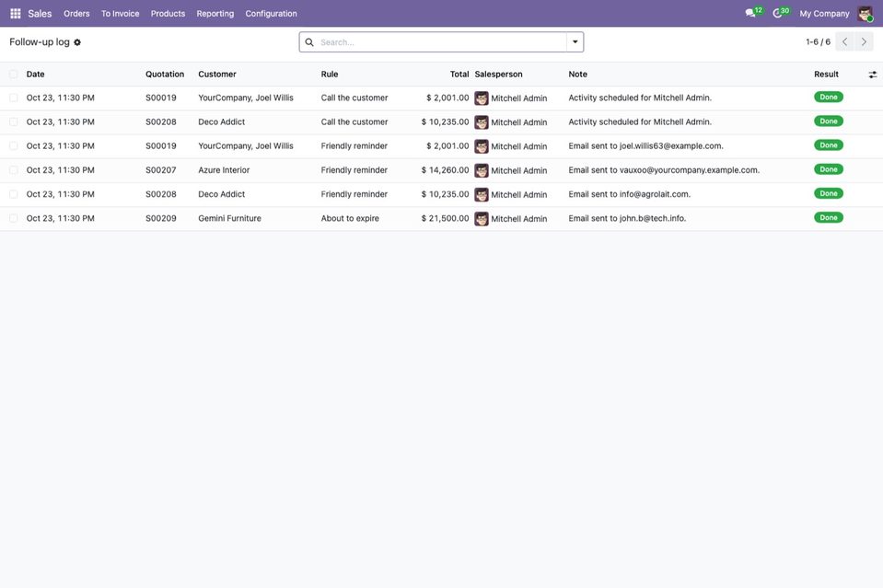
Task: Open the optional columns adjust icon
Action: (872, 75)
